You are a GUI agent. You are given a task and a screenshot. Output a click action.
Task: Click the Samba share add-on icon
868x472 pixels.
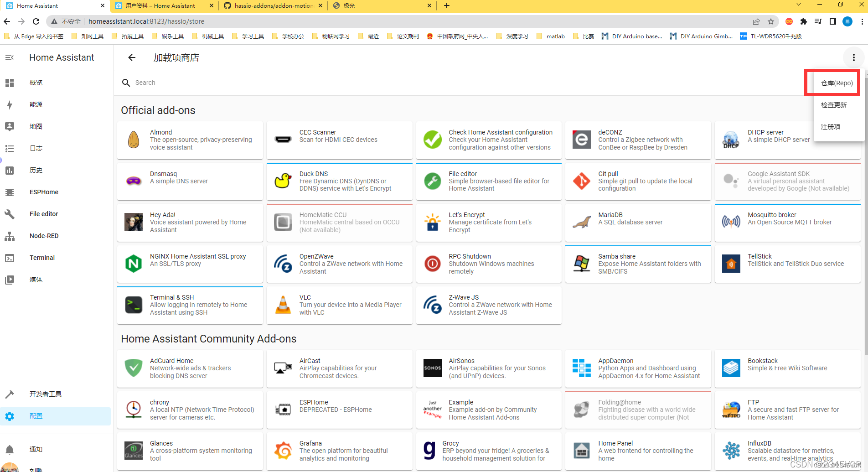click(x=582, y=264)
